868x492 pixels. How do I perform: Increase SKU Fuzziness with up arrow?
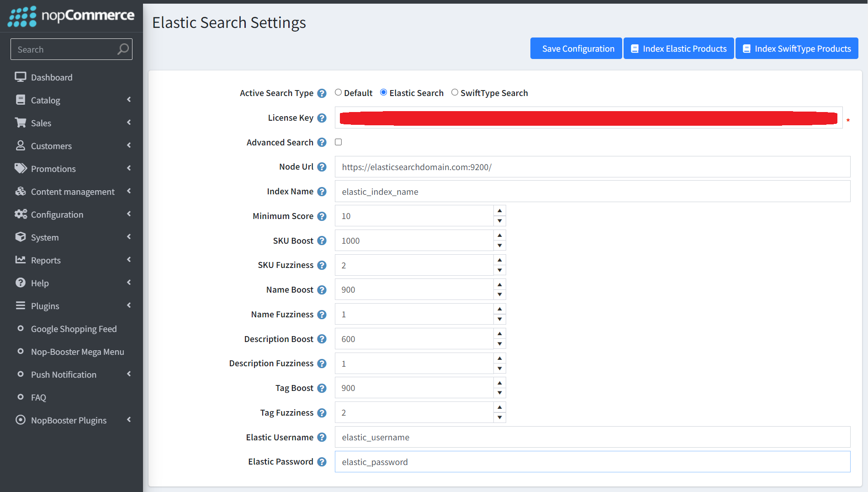[500, 260]
